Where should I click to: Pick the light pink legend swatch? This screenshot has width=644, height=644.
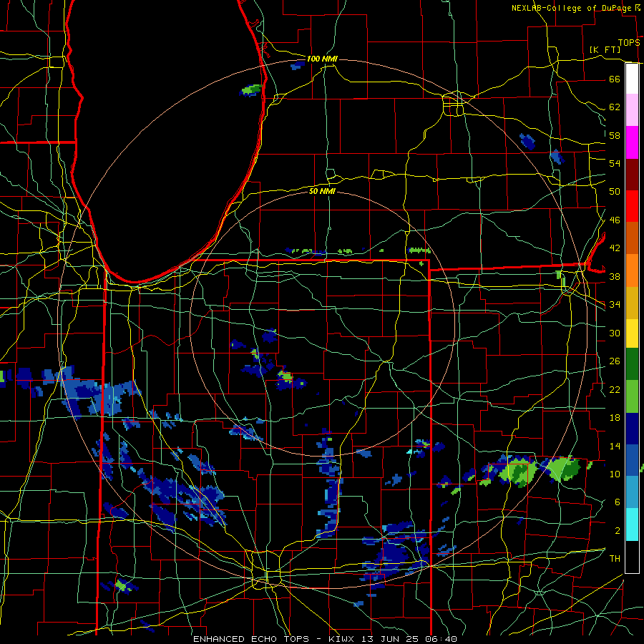[632, 110]
